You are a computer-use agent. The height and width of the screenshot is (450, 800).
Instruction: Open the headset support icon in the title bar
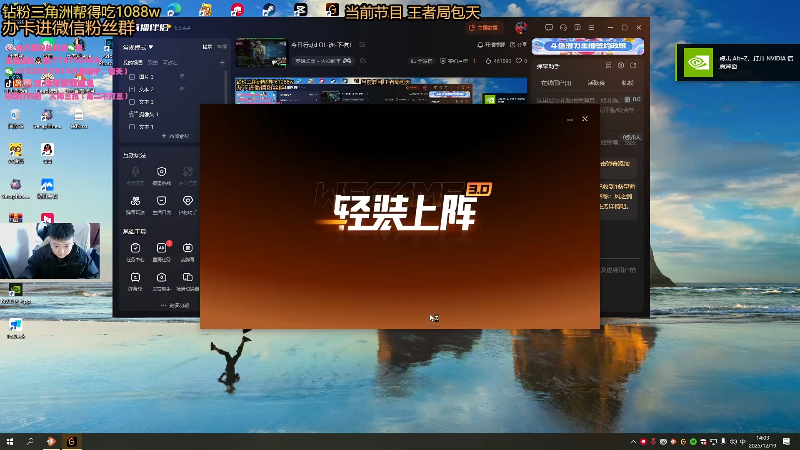pyautogui.click(x=563, y=28)
